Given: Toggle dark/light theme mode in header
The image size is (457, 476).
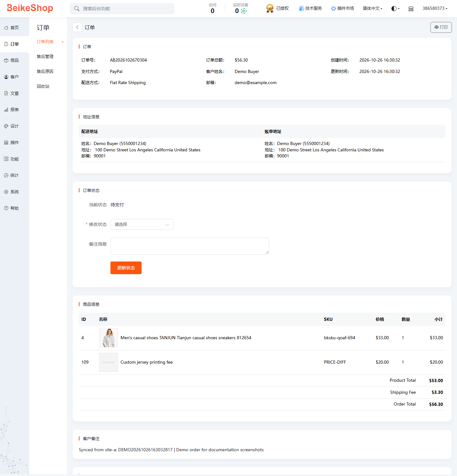Looking at the screenshot, I should coord(395,9).
